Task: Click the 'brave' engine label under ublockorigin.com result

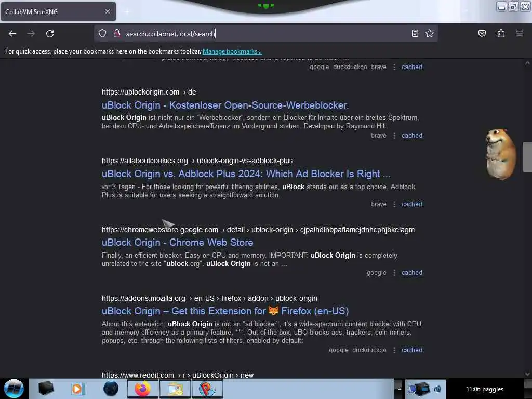Action: (x=379, y=136)
